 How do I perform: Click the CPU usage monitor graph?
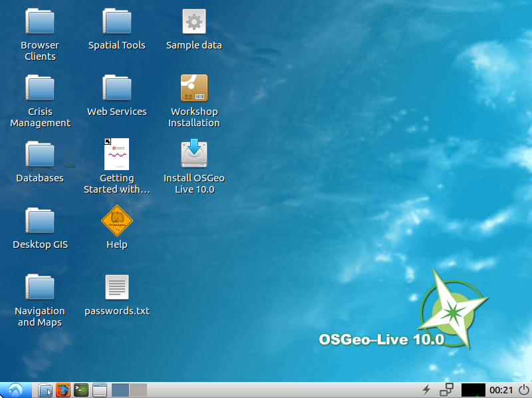coord(473,390)
